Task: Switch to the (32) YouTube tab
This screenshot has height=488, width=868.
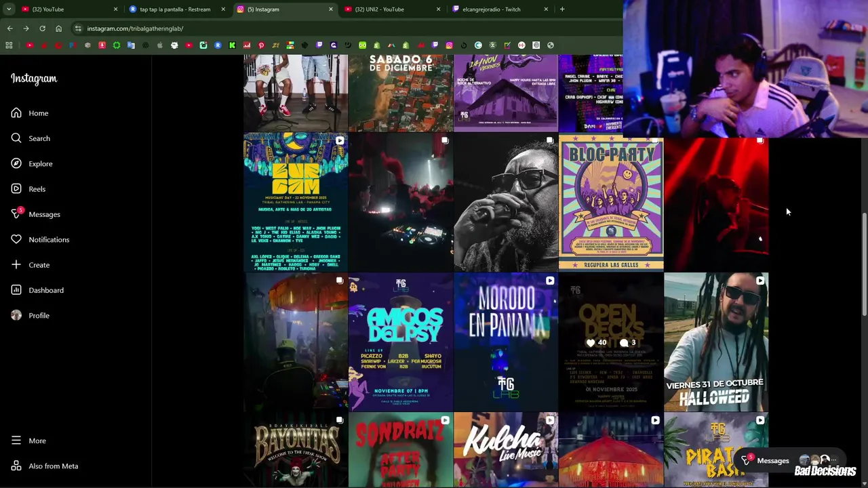Action: (68, 9)
